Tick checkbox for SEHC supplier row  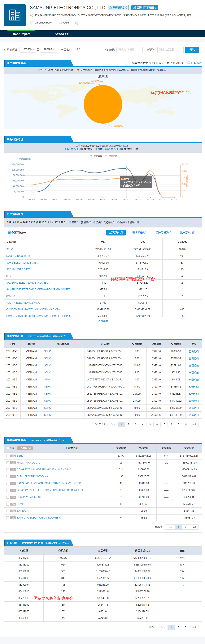(x=7, y=456)
